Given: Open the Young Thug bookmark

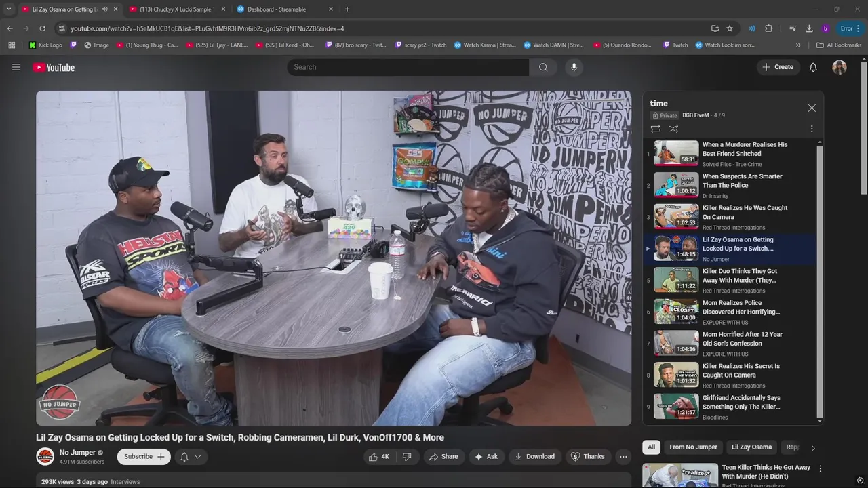Looking at the screenshot, I should 147,45.
